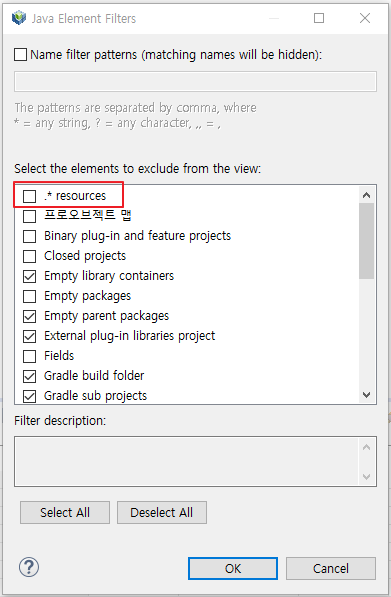391x597 pixels.
Task: Check Binary plug-in and feature projects
Action: coord(29,236)
